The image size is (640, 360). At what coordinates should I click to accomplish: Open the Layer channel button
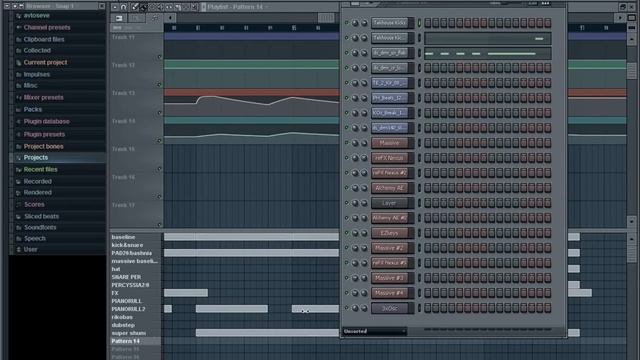click(390, 203)
